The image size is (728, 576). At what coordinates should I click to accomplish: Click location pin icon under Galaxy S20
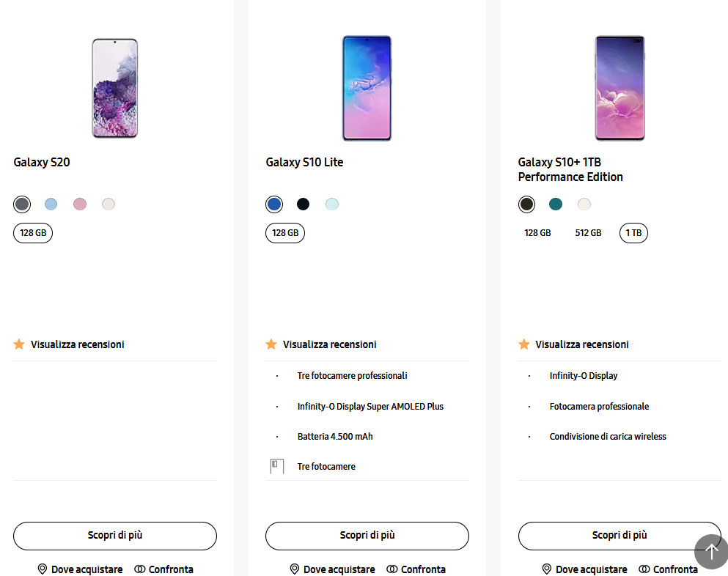coord(43,569)
